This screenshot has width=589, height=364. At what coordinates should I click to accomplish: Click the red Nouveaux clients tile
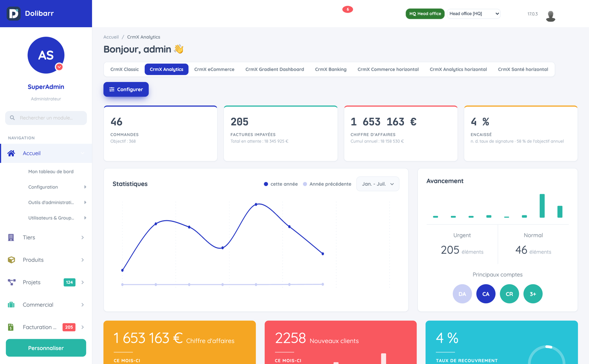[341, 342]
